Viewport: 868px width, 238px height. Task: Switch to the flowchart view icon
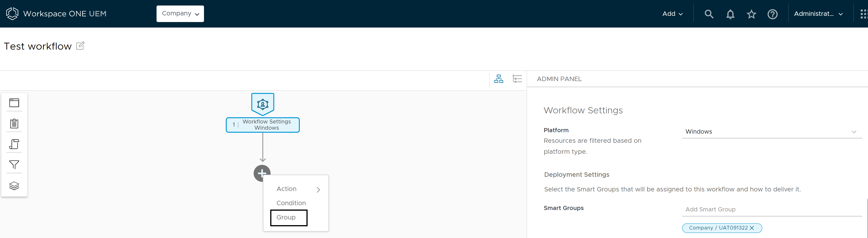click(x=498, y=79)
